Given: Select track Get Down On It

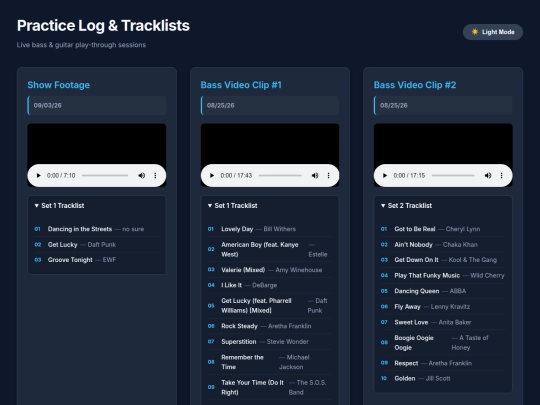Looking at the screenshot, I should click(x=443, y=260).
